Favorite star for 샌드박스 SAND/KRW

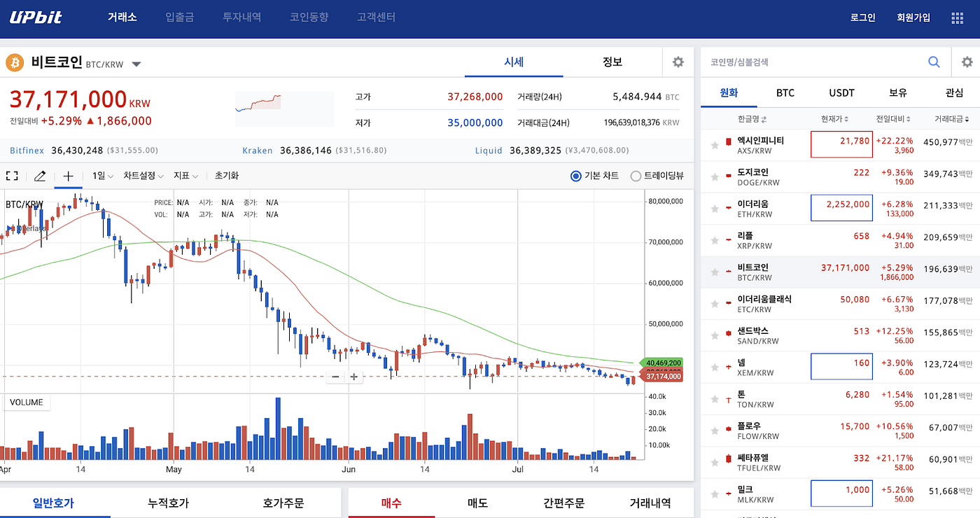715,336
